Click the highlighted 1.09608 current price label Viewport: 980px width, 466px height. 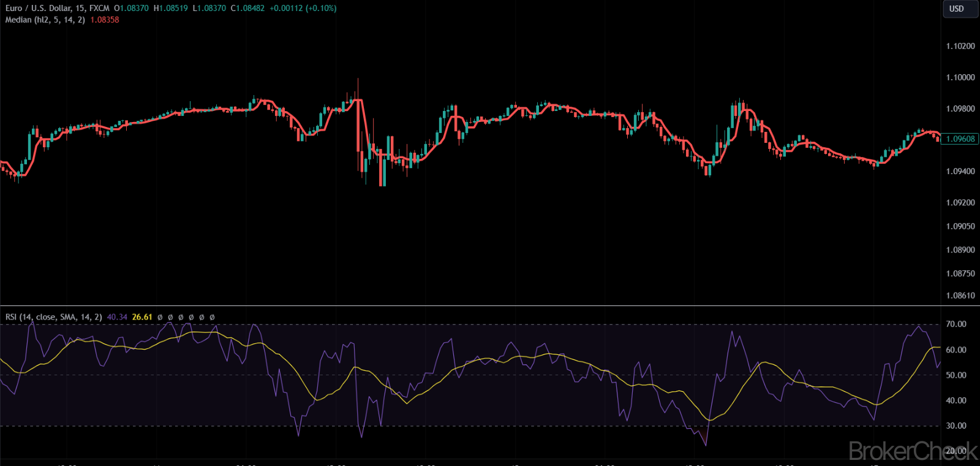pyautogui.click(x=960, y=139)
